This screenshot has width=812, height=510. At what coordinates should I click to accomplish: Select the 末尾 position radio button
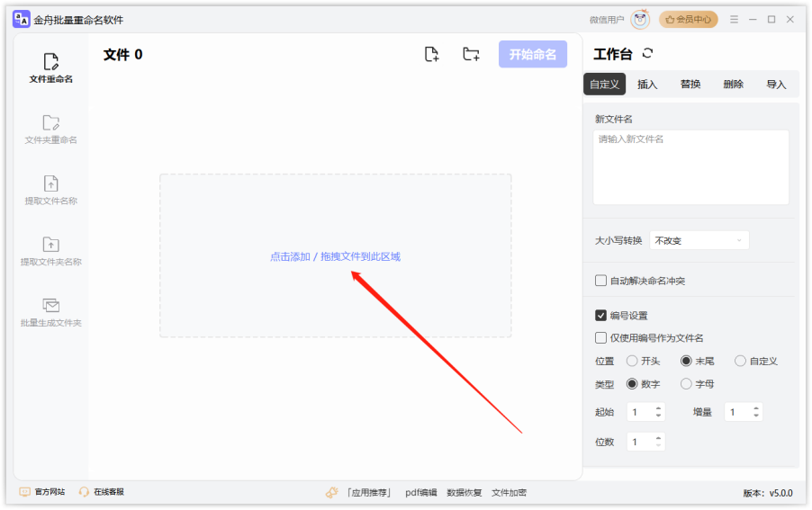tap(686, 361)
